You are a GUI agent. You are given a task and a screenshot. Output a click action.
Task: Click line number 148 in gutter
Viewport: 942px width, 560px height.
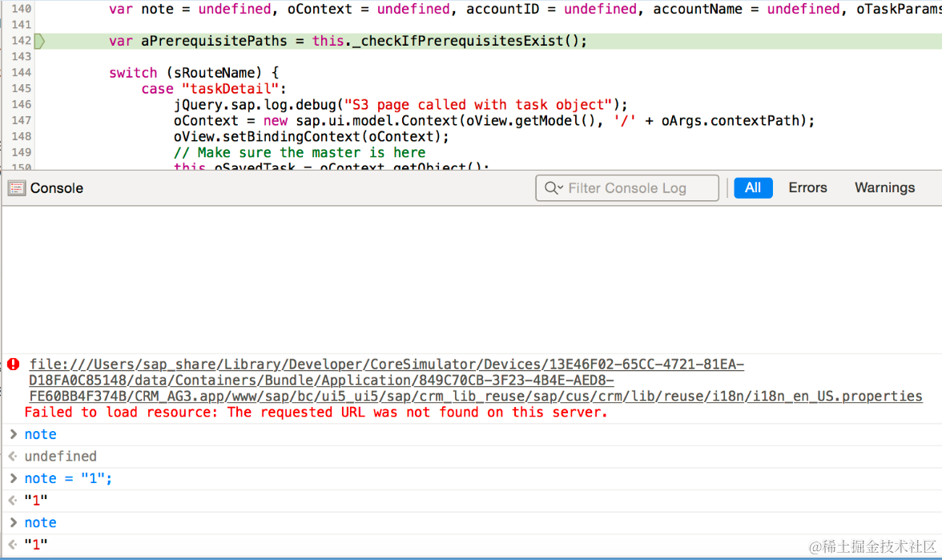(21, 137)
